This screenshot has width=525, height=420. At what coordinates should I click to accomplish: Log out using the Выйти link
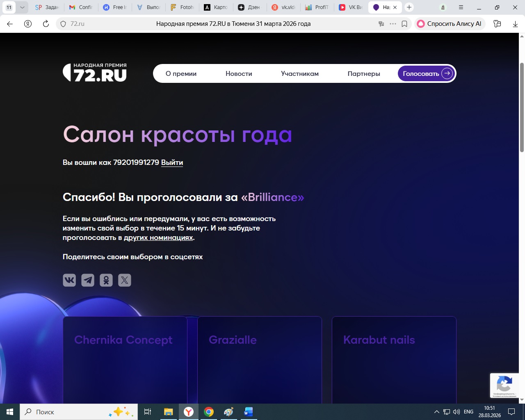172,162
